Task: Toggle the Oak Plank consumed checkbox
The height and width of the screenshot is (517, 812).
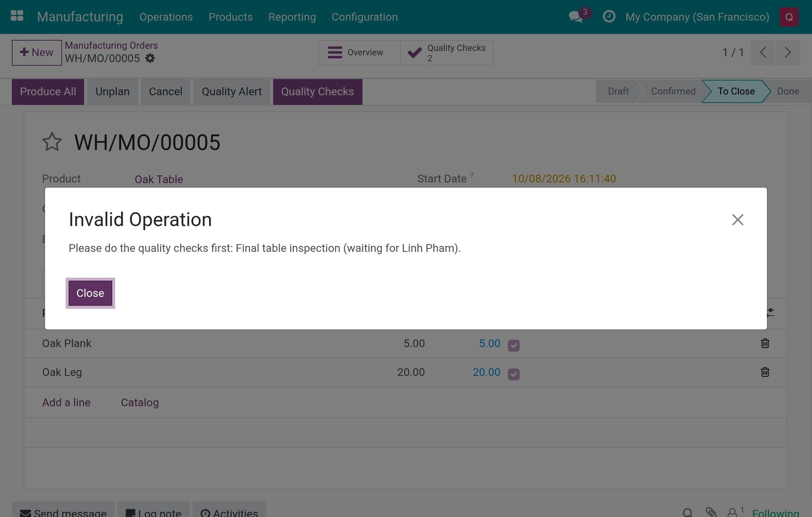Action: [x=514, y=345]
